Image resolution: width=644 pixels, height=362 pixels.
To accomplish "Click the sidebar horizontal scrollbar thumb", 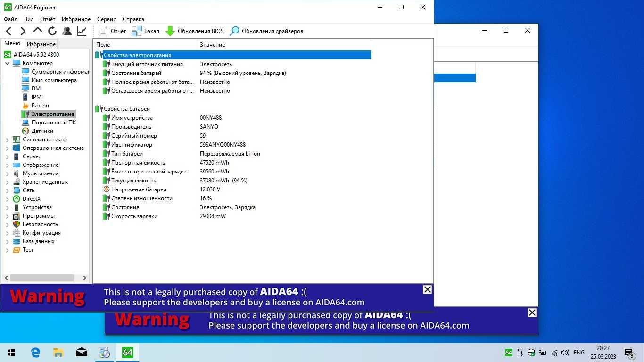I will click(41, 278).
